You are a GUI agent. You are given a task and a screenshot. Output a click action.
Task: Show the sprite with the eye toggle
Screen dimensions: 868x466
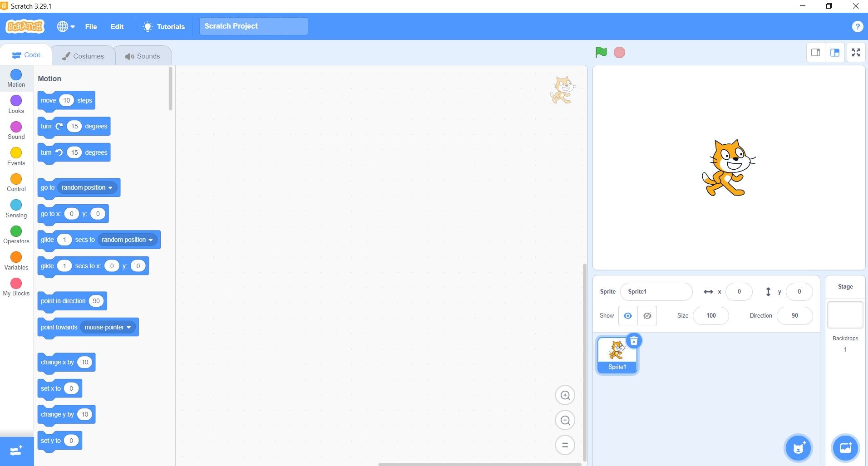coord(627,315)
